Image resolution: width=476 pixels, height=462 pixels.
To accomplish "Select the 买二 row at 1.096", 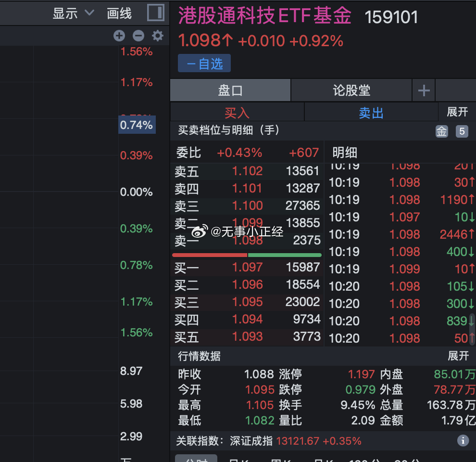I will click(247, 285).
